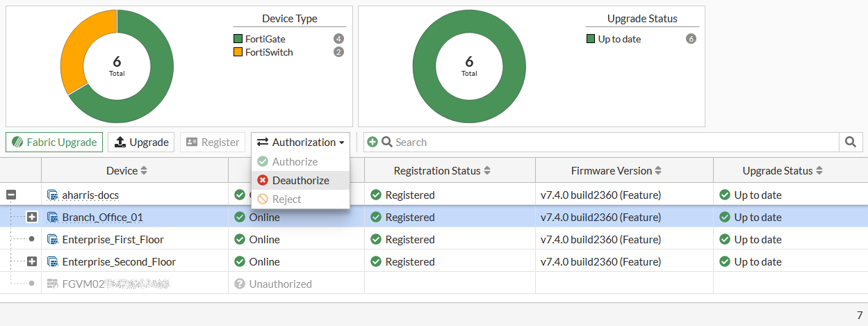Image resolution: width=868 pixels, height=326 pixels.
Task: Collapse the aharris-docs tree node
Action: pyautogui.click(x=11, y=195)
